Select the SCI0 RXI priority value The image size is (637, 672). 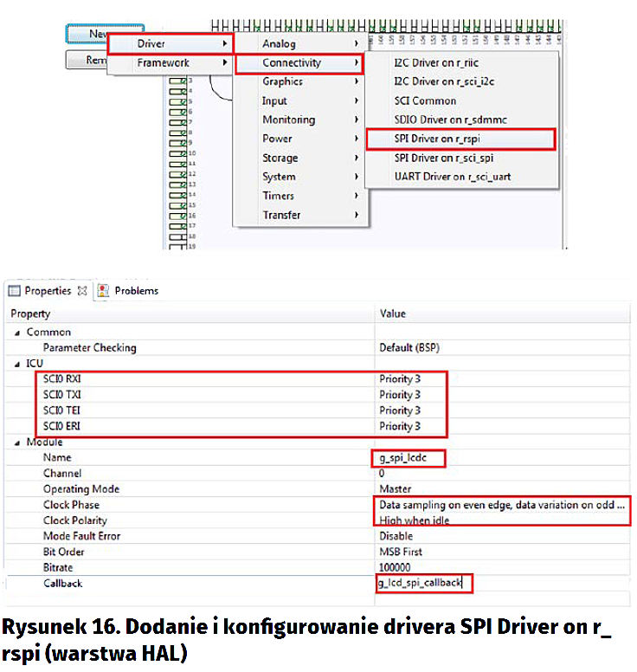pyautogui.click(x=401, y=379)
